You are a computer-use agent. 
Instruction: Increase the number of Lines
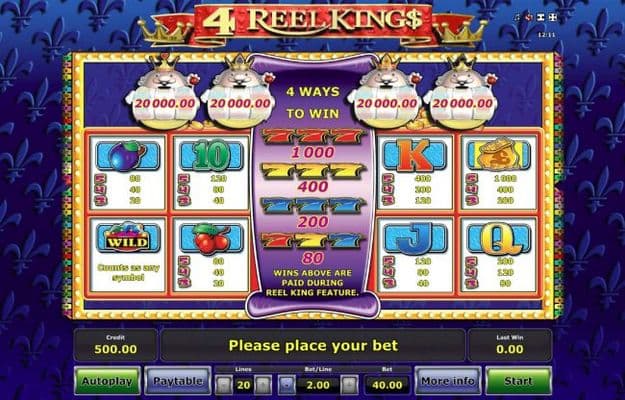click(x=263, y=385)
